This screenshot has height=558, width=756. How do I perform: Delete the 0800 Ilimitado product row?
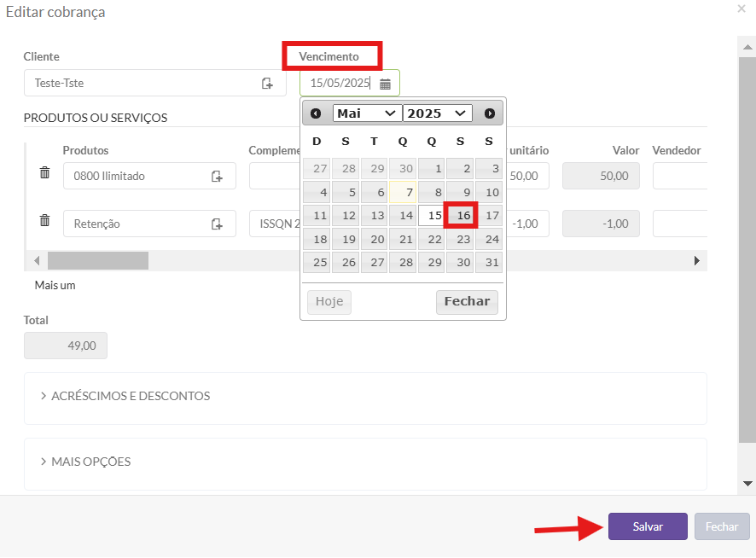(x=45, y=172)
